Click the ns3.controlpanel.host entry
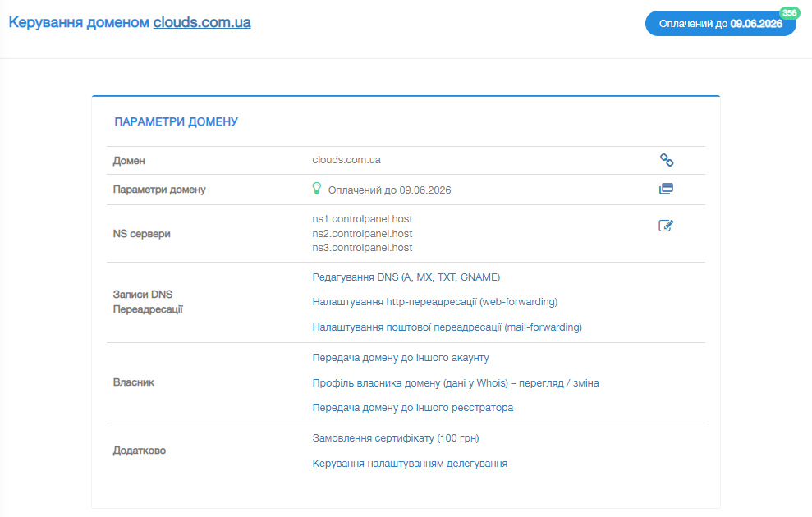 pos(363,248)
